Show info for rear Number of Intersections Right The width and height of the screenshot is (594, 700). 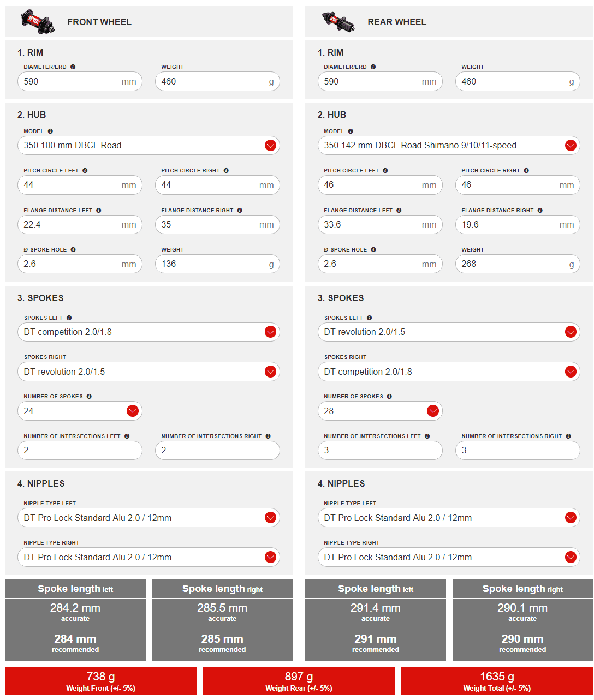[x=568, y=436]
